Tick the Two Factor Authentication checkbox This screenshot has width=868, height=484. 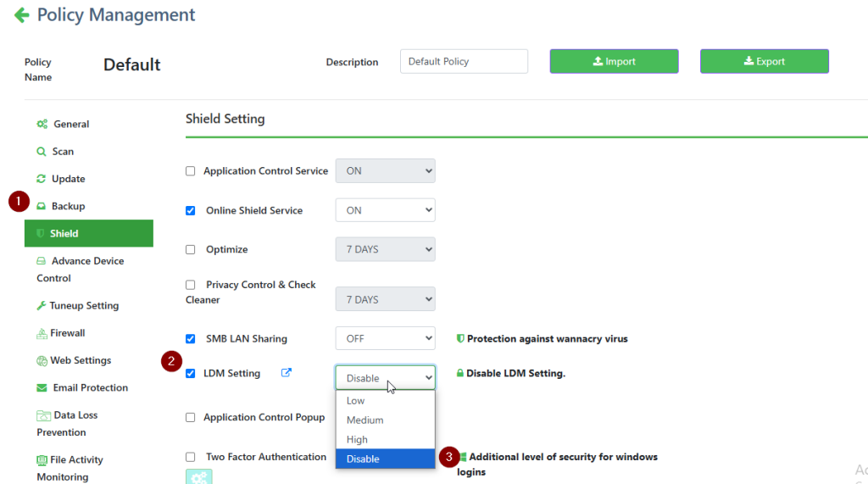coord(191,457)
